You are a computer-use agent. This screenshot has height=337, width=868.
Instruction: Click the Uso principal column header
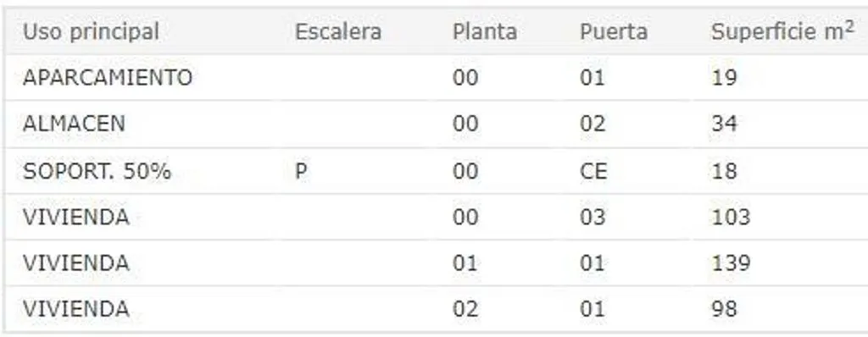click(x=91, y=31)
